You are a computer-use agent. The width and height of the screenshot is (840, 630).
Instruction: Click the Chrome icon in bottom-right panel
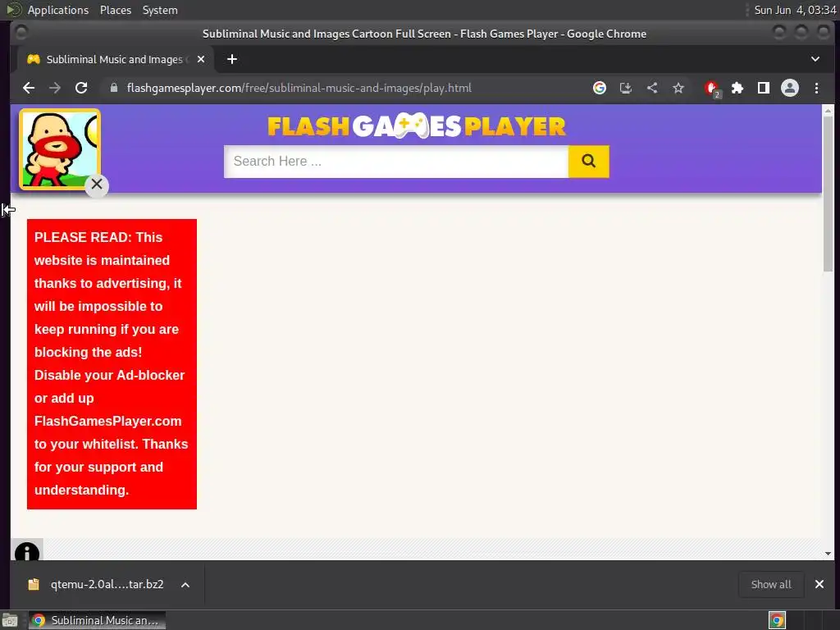click(777, 620)
